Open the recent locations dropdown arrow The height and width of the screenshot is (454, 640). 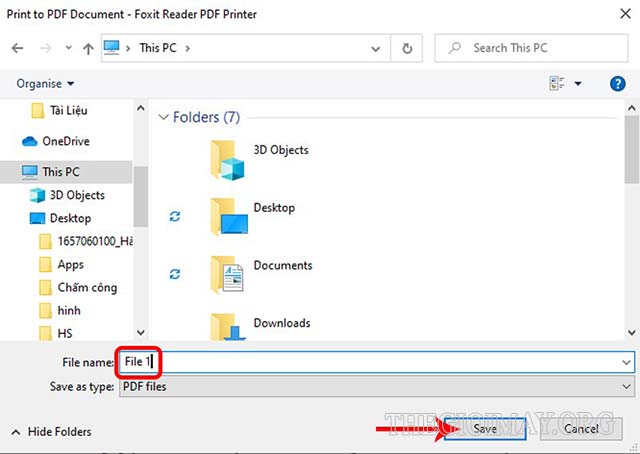(x=69, y=48)
